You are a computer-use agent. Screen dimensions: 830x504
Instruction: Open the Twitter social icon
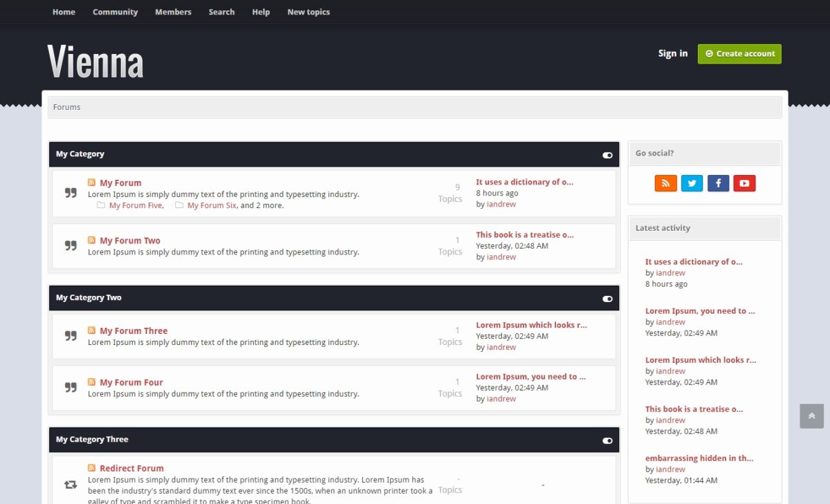[x=692, y=183]
